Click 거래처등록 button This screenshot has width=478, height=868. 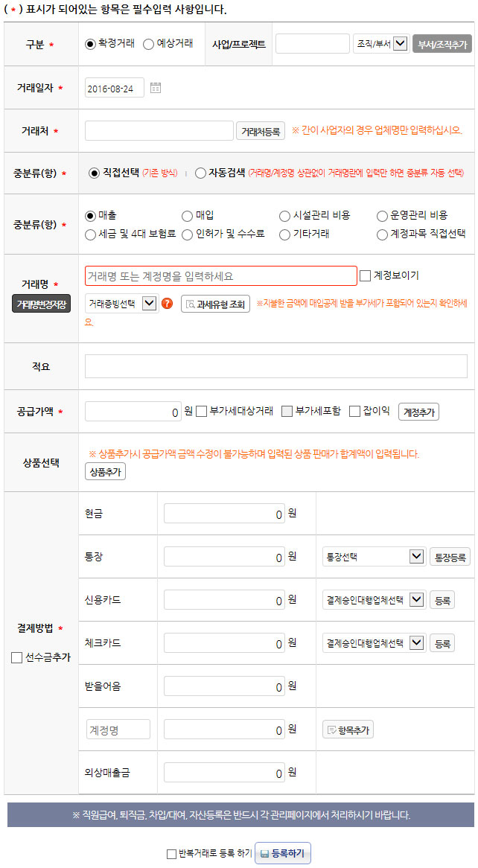point(261,131)
